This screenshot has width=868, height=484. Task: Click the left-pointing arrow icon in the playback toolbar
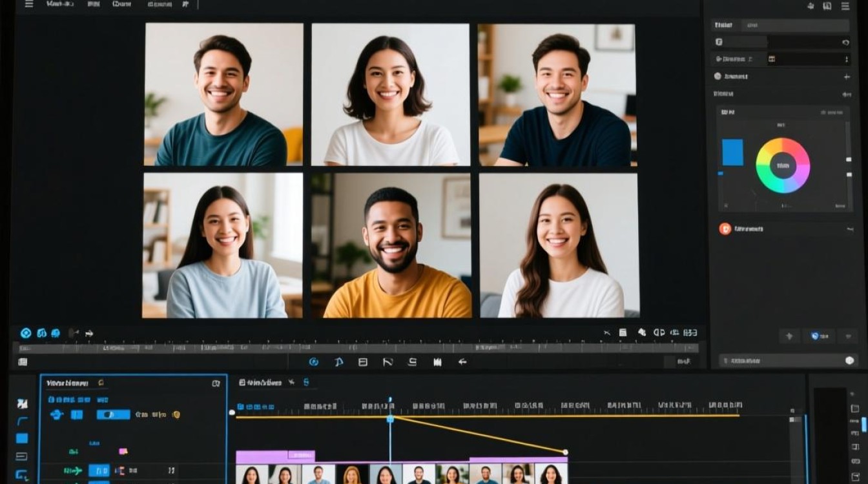tap(462, 362)
